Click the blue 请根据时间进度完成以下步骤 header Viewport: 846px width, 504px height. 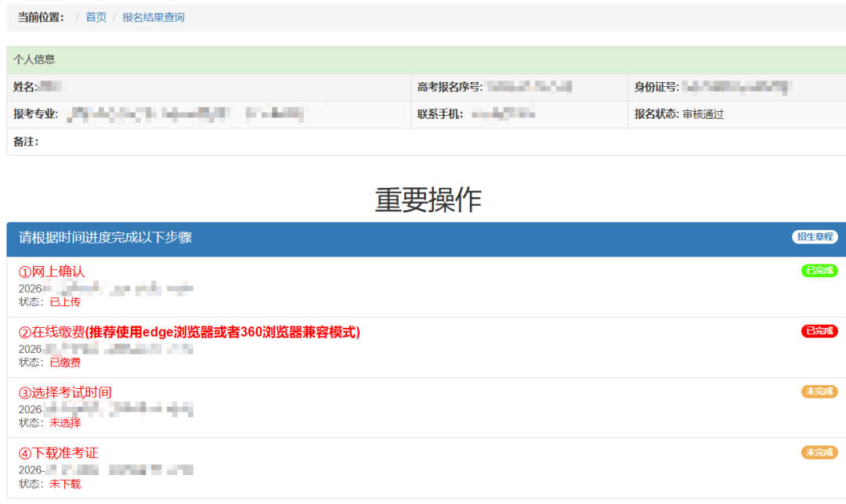(x=106, y=238)
